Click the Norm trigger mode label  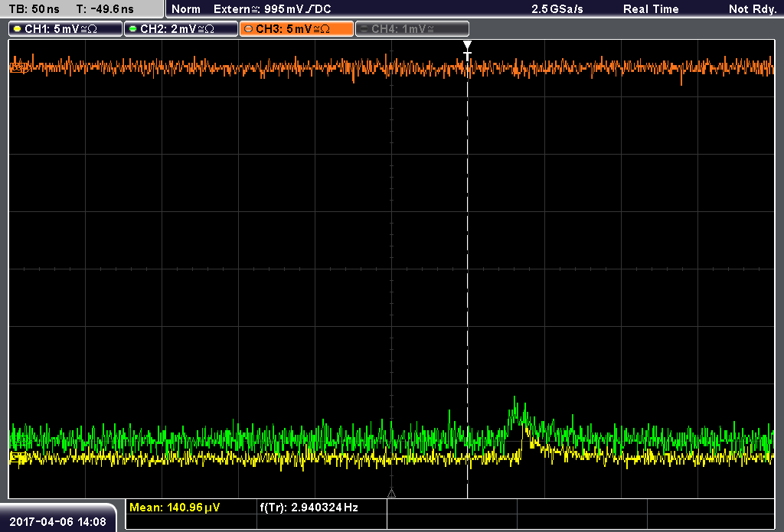(x=186, y=9)
